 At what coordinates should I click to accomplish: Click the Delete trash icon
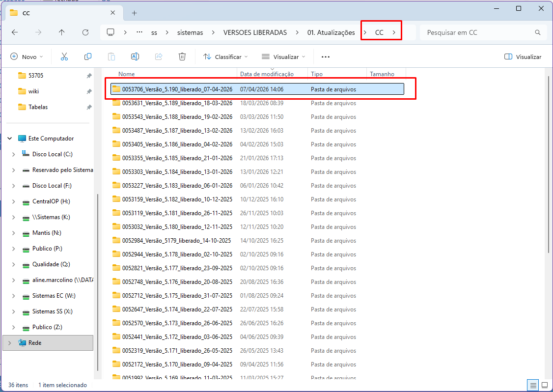182,56
